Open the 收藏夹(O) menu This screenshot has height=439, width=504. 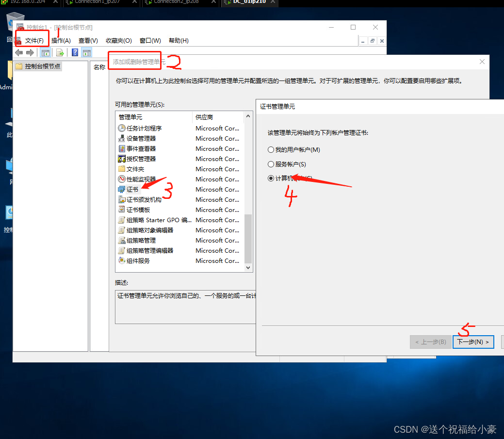pyautogui.click(x=119, y=41)
